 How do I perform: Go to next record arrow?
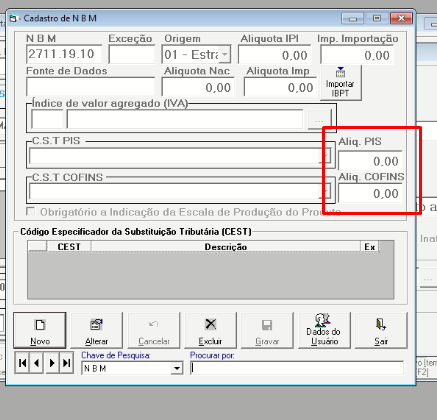[x=52, y=363]
